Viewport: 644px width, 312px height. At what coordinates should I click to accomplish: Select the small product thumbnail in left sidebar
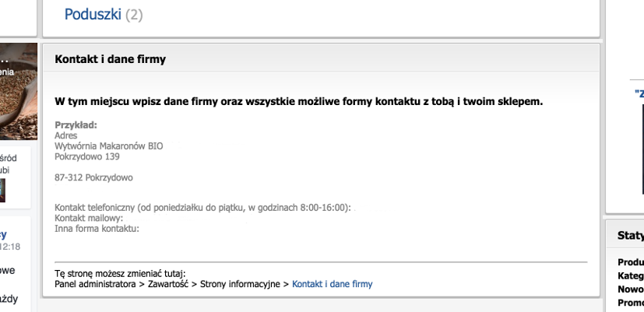[3, 190]
